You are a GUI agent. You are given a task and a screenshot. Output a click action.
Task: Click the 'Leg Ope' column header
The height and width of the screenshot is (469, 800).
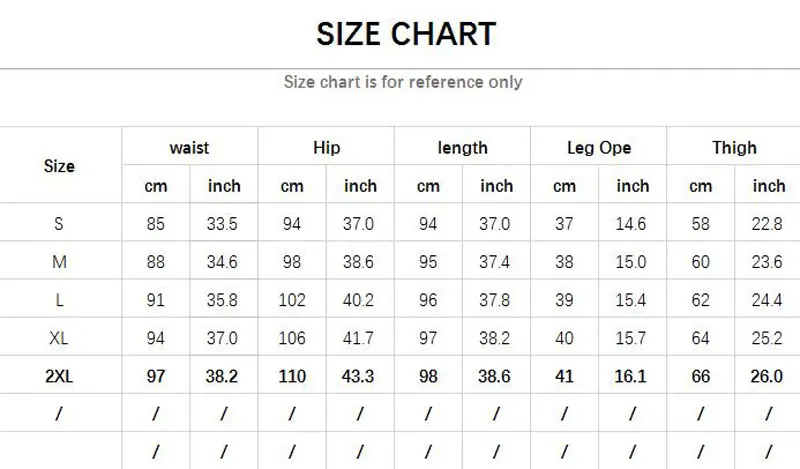(599, 148)
